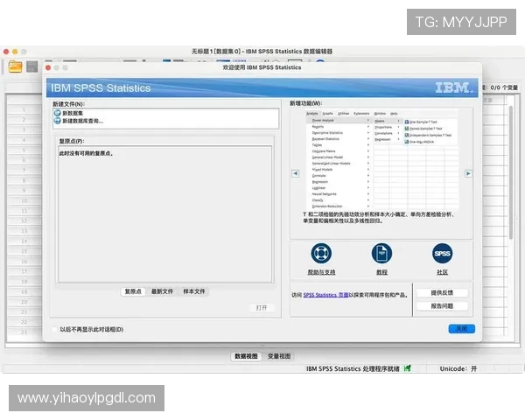The image size is (525, 420).
Task: Open the Tutorials document icon
Action: click(381, 253)
